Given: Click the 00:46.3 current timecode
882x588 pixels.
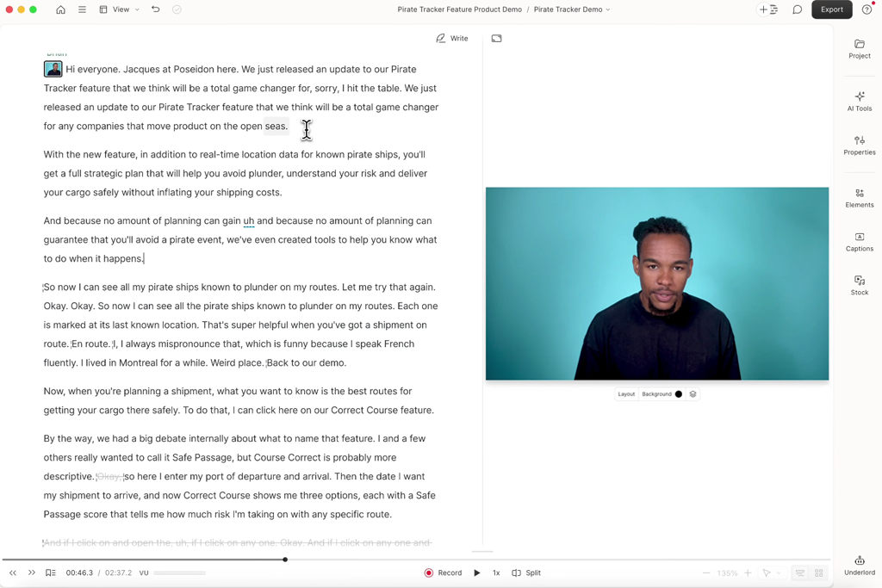Looking at the screenshot, I should [79, 573].
